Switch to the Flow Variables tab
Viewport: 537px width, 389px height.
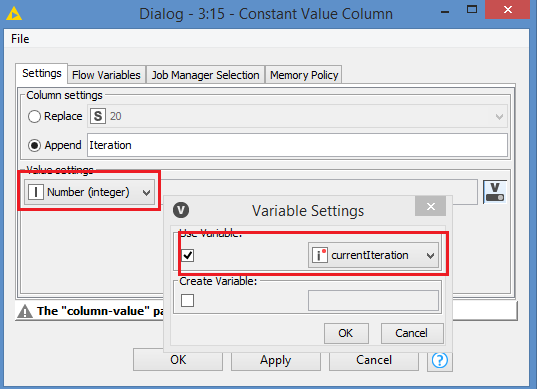tap(107, 75)
